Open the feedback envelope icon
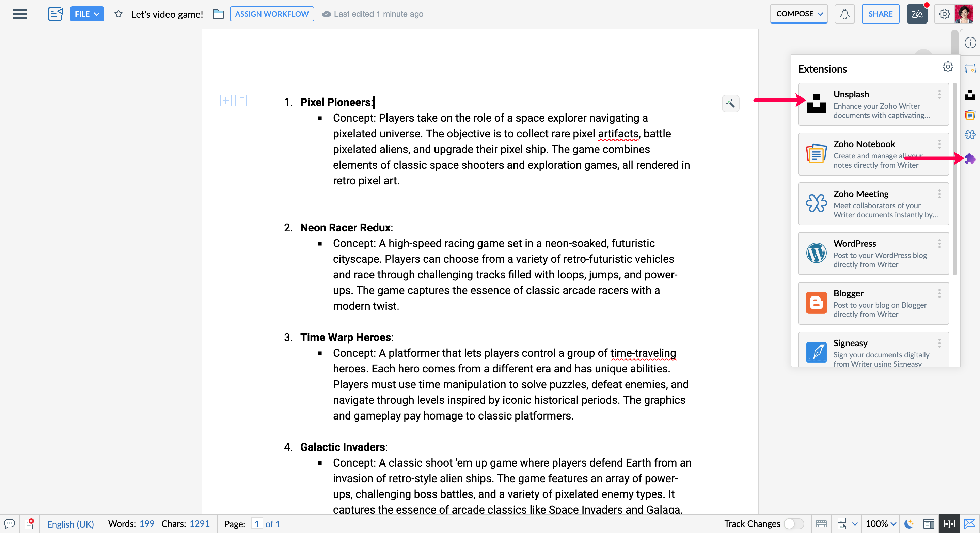This screenshot has height=533, width=980. point(970,524)
